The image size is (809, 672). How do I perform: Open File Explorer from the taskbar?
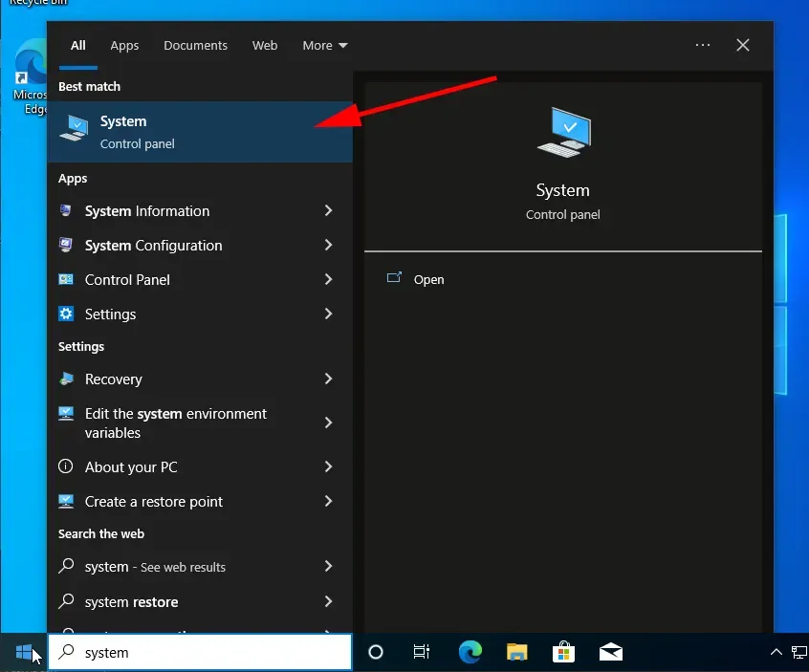[x=517, y=652]
